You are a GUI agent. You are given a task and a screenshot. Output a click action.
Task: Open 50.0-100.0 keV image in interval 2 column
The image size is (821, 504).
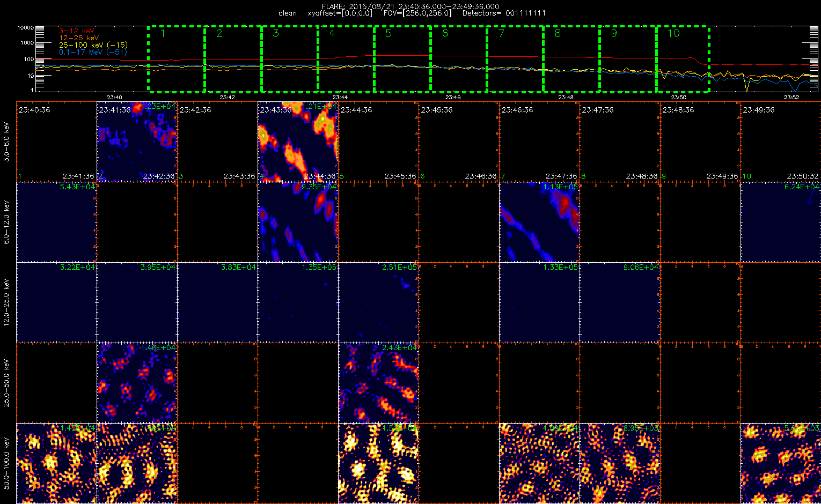137,463
